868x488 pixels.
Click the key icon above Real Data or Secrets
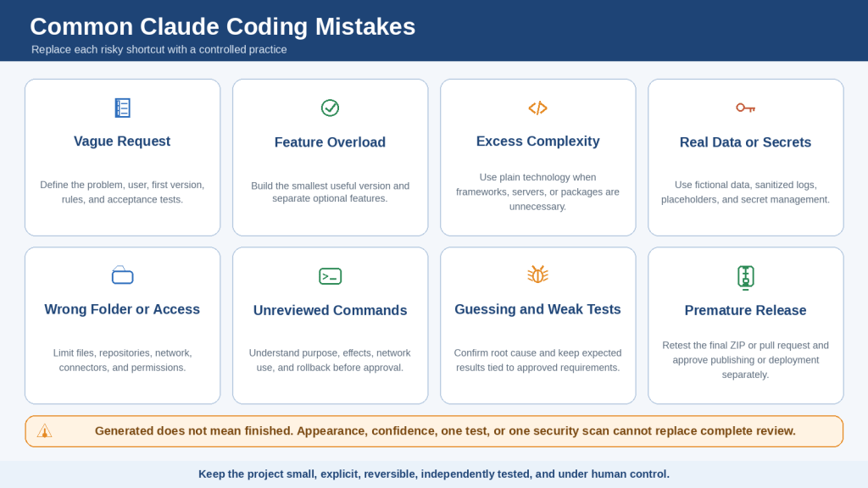pos(745,108)
